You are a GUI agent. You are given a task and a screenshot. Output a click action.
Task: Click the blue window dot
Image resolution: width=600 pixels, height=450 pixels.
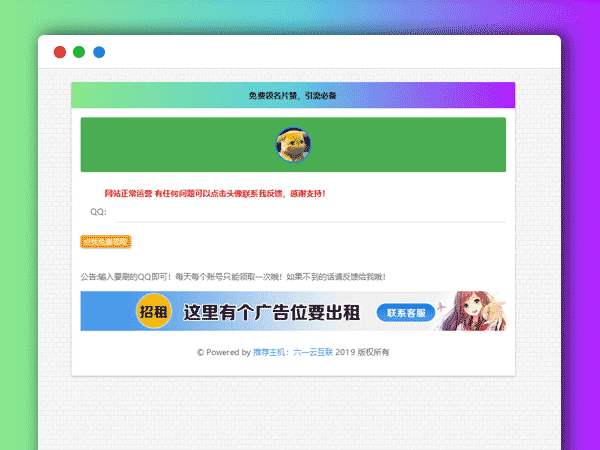tap(99, 52)
